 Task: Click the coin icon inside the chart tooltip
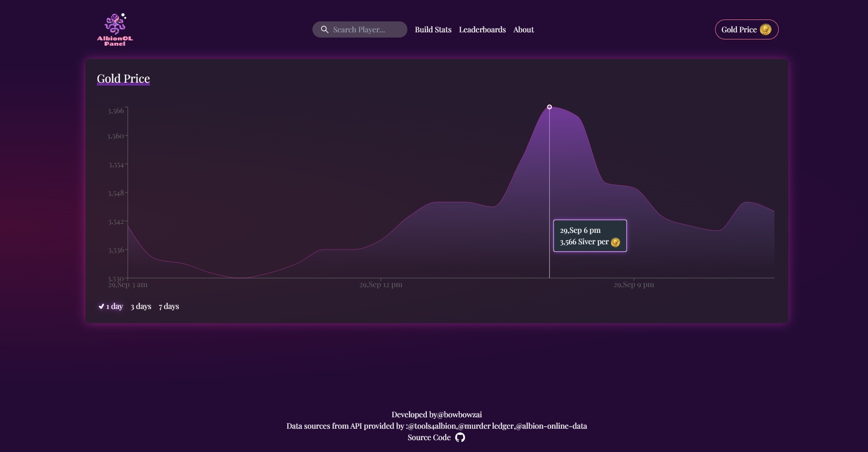(x=616, y=242)
